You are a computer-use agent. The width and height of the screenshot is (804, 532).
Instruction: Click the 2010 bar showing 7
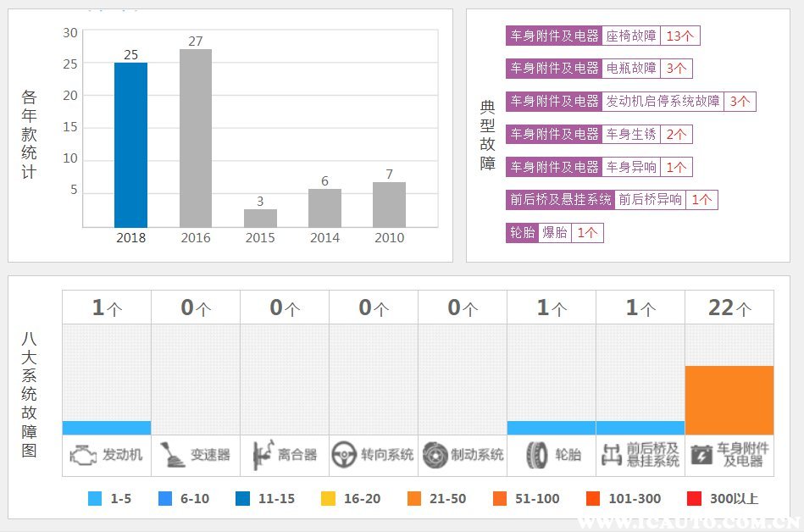389,204
